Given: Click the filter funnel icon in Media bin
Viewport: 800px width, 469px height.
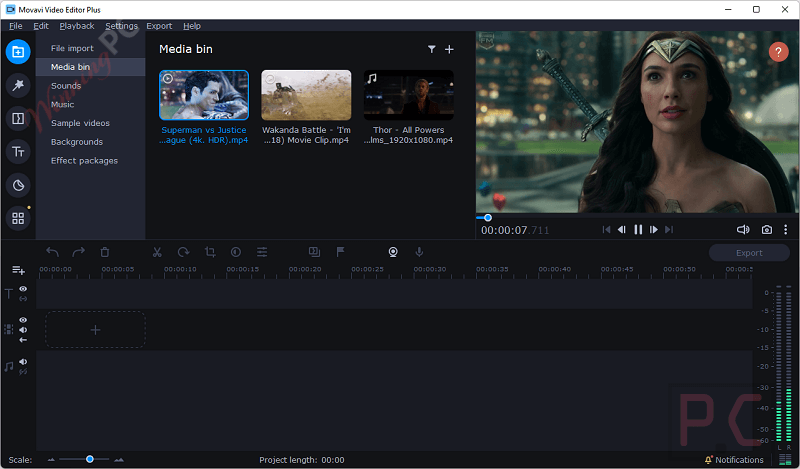Looking at the screenshot, I should 432,49.
